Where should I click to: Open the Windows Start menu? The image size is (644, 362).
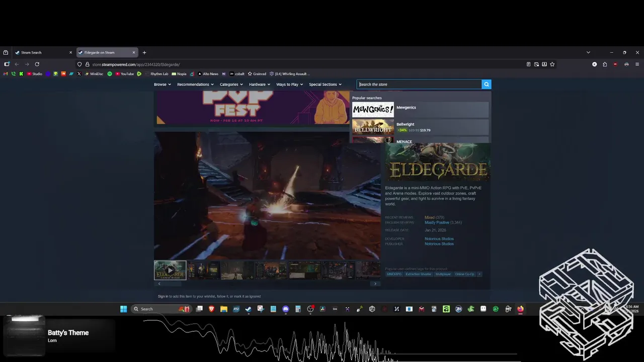[123, 309]
